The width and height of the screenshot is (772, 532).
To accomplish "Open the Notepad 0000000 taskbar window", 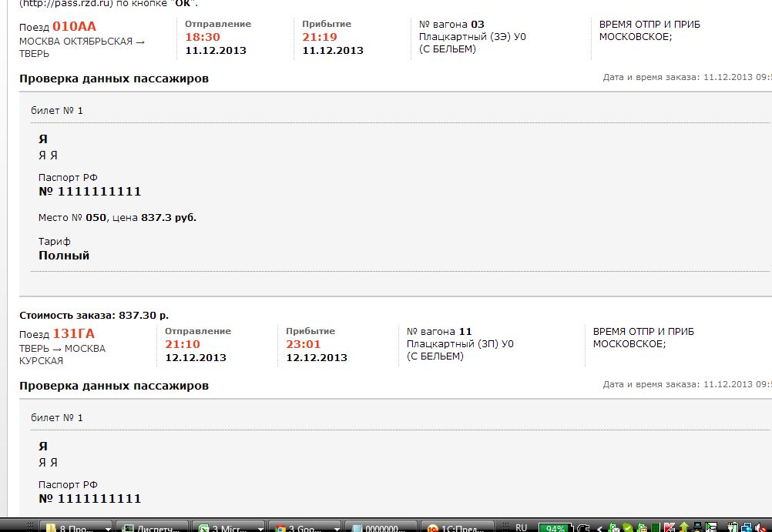I will click(x=381, y=527).
